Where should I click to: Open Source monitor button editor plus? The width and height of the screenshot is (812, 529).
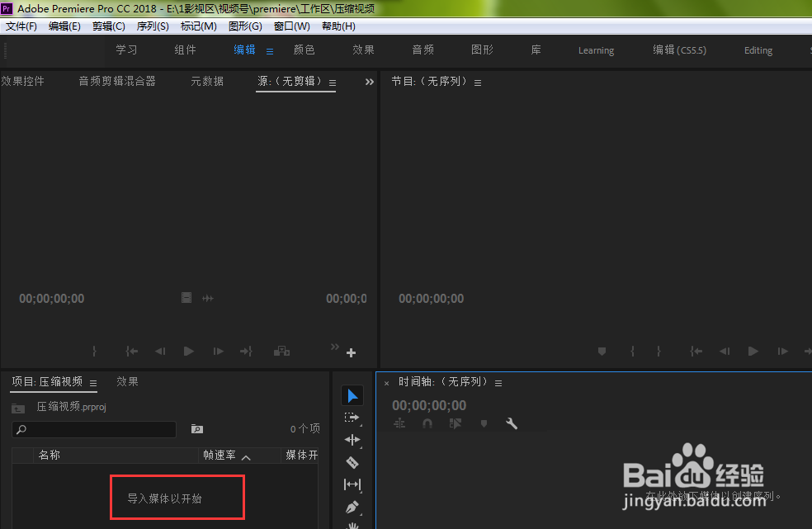pyautogui.click(x=351, y=353)
